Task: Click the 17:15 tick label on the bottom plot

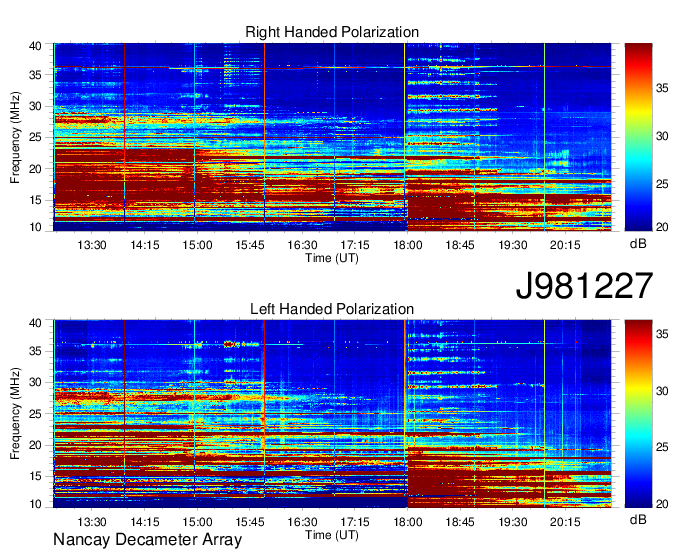Action: [355, 522]
